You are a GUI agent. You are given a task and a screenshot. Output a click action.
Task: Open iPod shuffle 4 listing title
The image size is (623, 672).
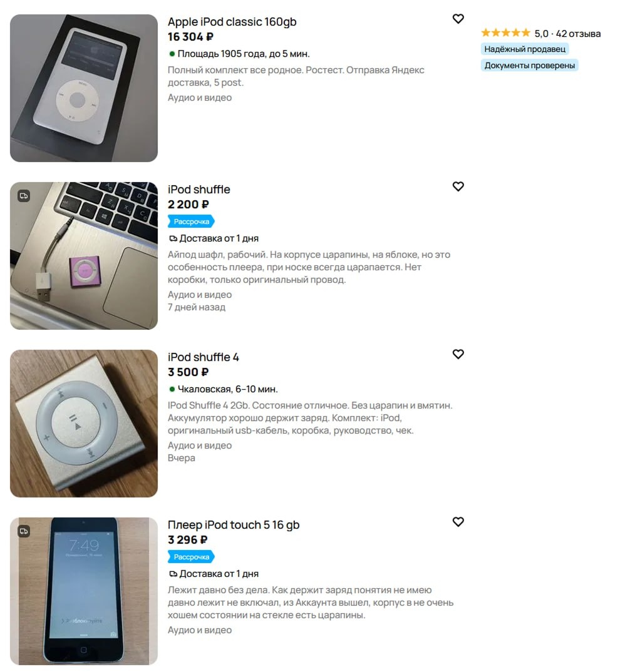pos(203,357)
